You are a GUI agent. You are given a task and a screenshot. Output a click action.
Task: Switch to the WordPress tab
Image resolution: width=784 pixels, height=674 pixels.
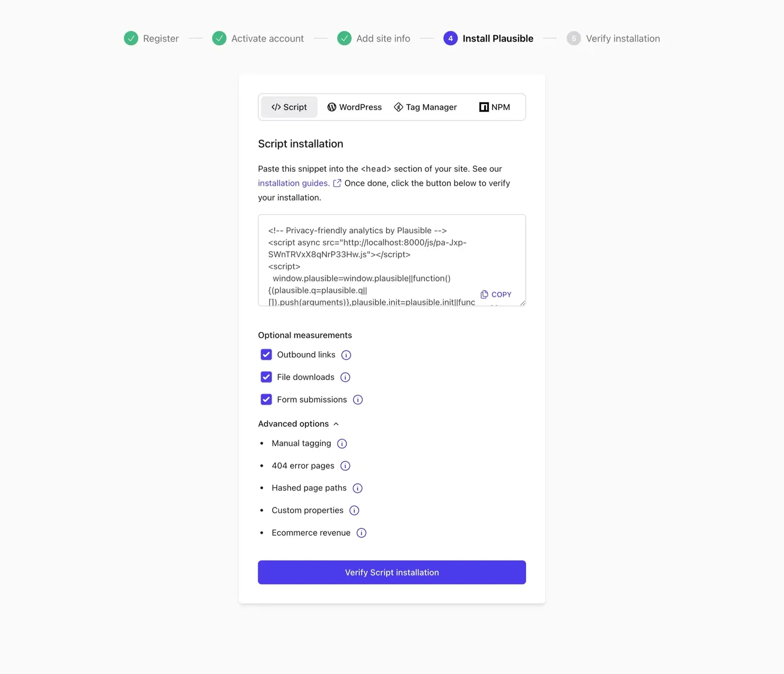354,107
